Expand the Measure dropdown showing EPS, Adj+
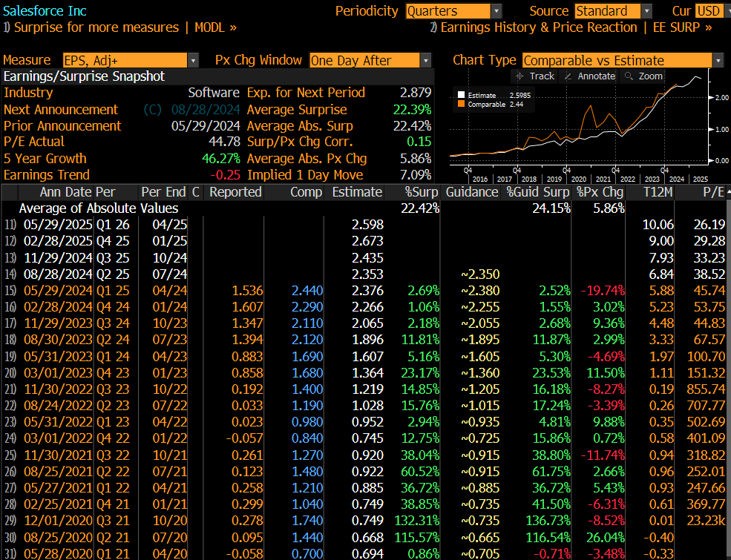Viewport: 731px width, 560px height. 131,61
